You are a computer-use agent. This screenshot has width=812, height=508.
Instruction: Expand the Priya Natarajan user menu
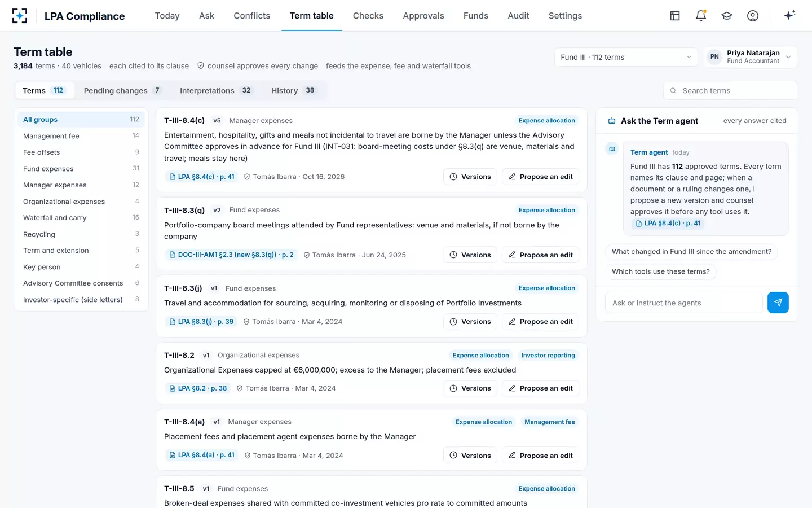click(751, 57)
